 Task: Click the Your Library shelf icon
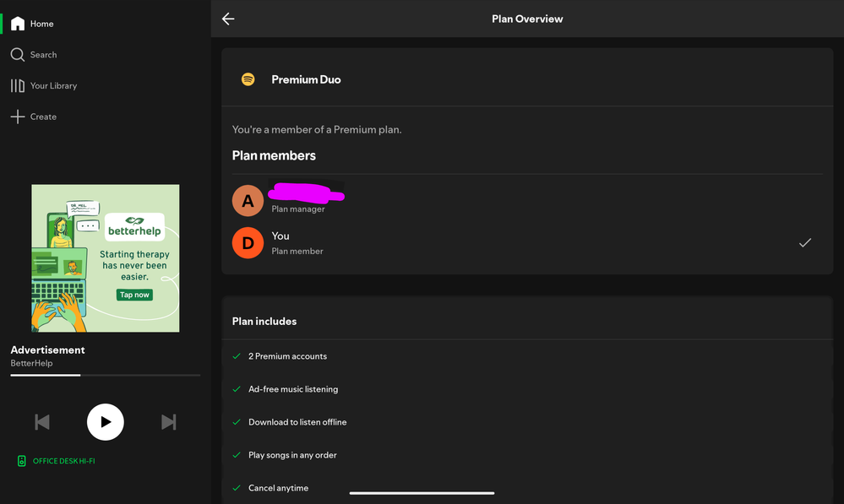click(18, 85)
